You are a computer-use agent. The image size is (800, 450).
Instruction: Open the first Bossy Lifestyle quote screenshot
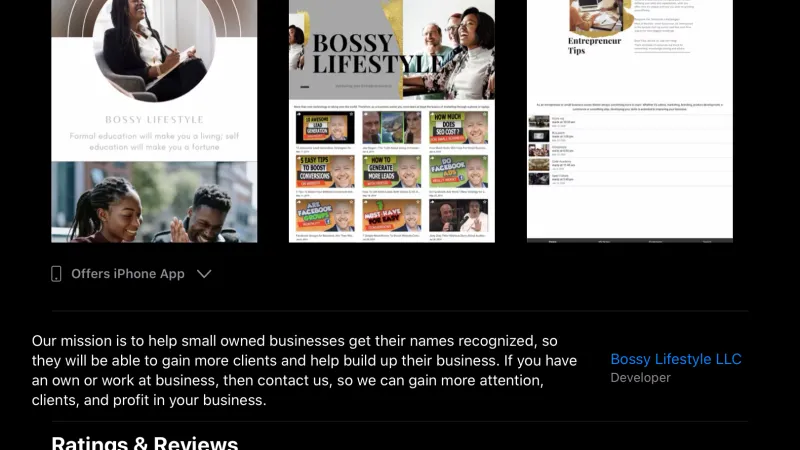154,121
